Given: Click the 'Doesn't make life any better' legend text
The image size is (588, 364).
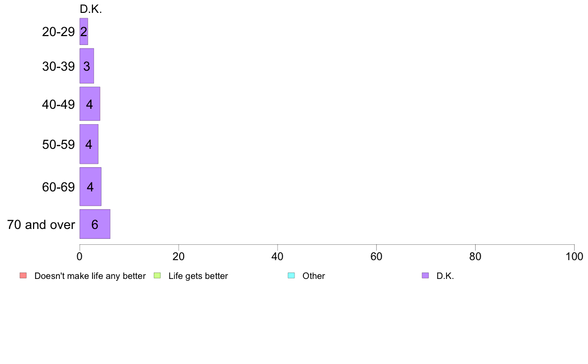Looking at the screenshot, I should 90,276.
